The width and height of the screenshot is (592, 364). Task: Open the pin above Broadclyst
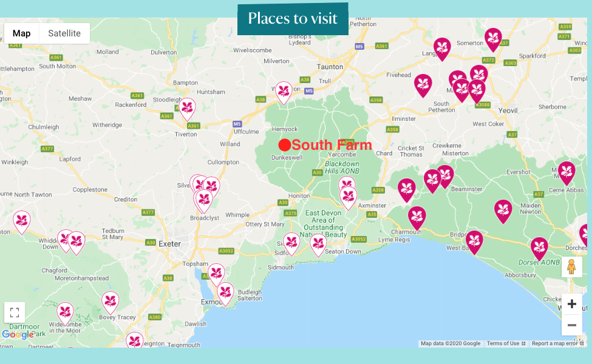204,200
